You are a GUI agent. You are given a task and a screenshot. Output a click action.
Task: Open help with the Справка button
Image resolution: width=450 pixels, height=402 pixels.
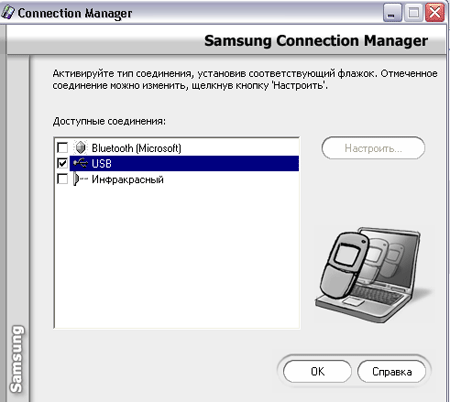[x=392, y=371]
